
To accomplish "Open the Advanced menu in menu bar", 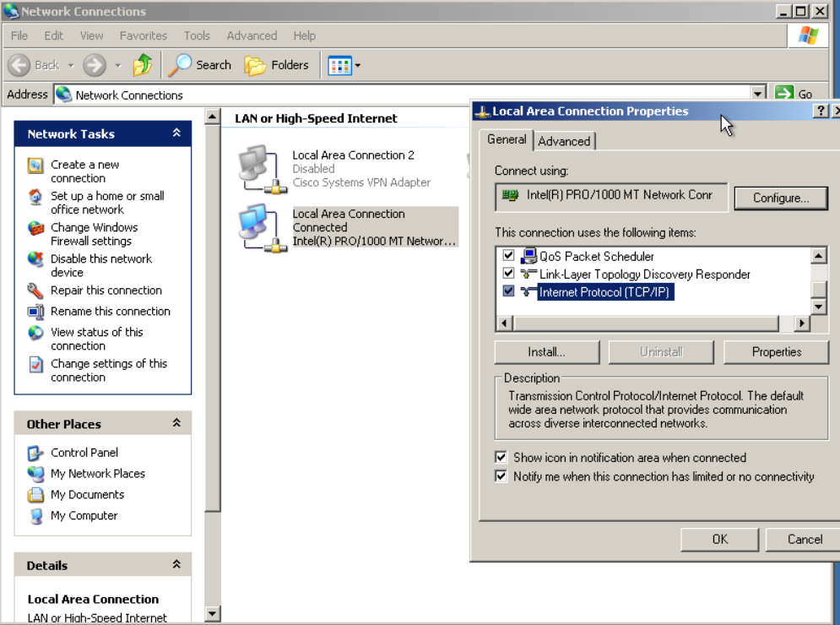I will [x=252, y=36].
